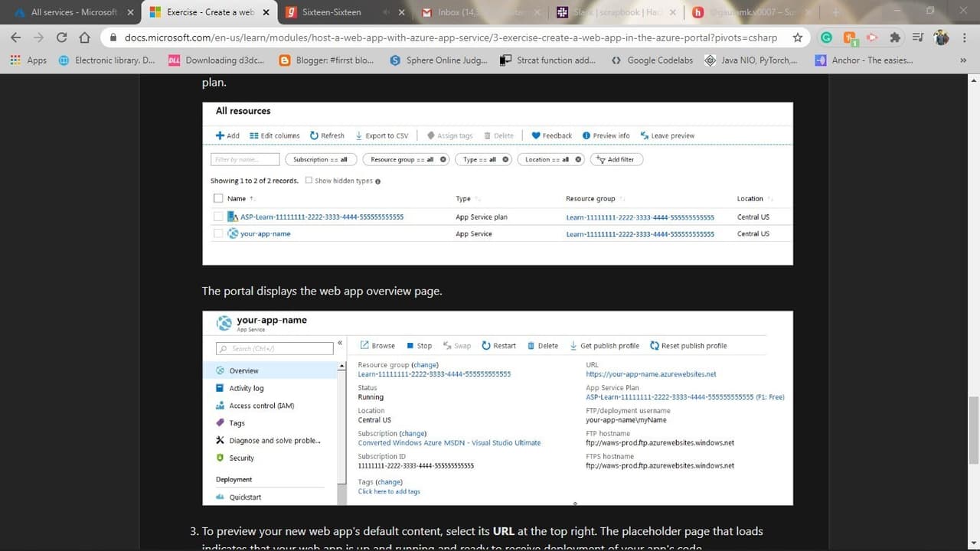Go to the browser home page
The width and height of the screenshot is (980, 551).
tap(85, 37)
